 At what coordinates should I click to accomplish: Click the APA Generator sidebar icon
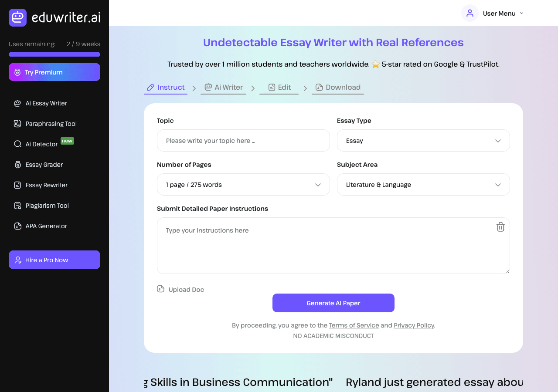tap(17, 226)
